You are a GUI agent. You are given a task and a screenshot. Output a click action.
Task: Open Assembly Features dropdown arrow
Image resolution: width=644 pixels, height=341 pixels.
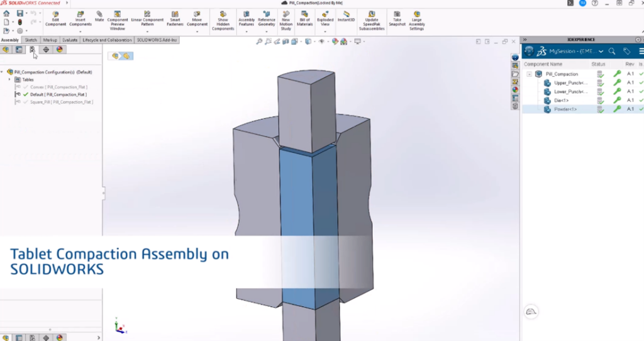(x=247, y=31)
